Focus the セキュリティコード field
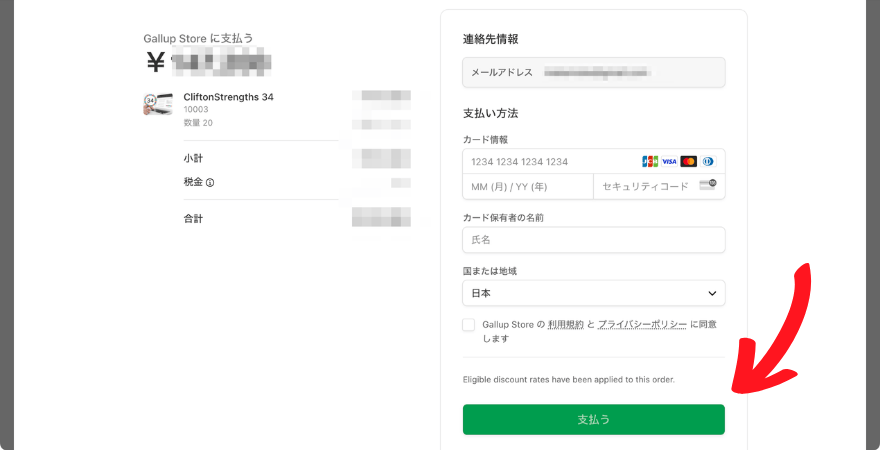Image resolution: width=880 pixels, height=450 pixels. pyautogui.click(x=659, y=187)
